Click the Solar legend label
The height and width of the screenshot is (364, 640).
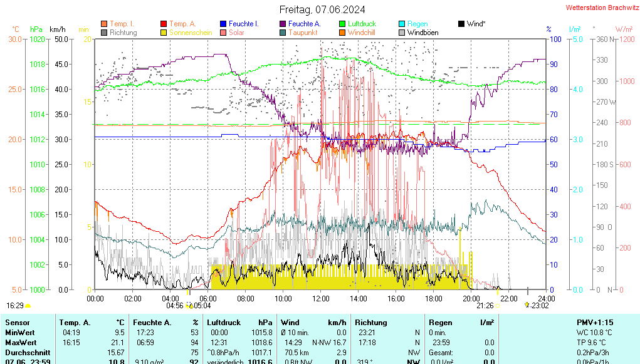tap(236, 33)
